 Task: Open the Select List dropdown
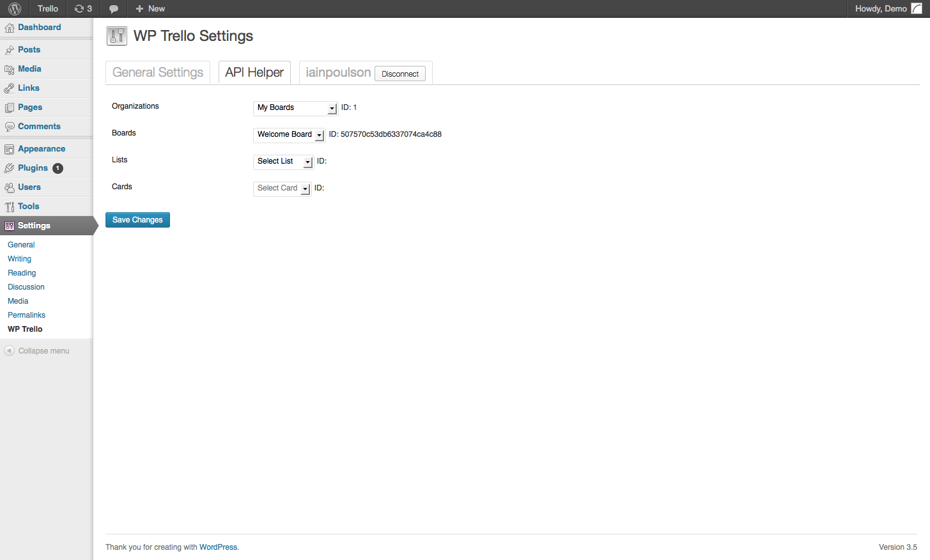283,162
